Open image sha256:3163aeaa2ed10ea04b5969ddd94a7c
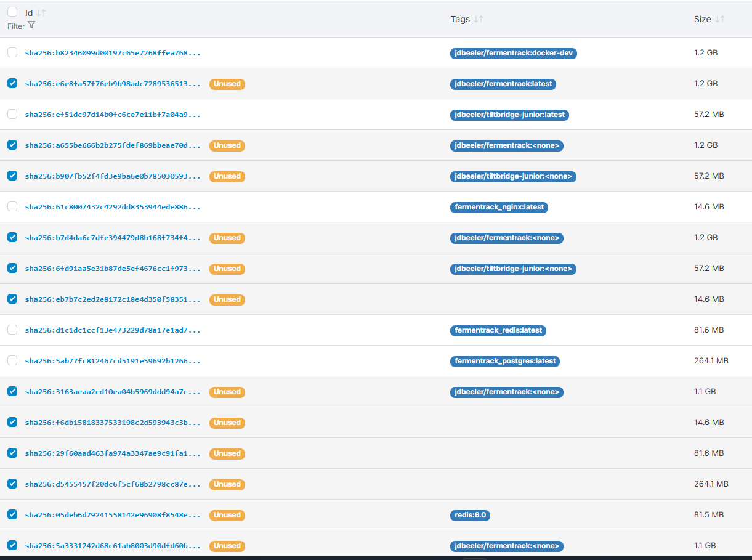The height and width of the screenshot is (560, 752). [x=113, y=392]
